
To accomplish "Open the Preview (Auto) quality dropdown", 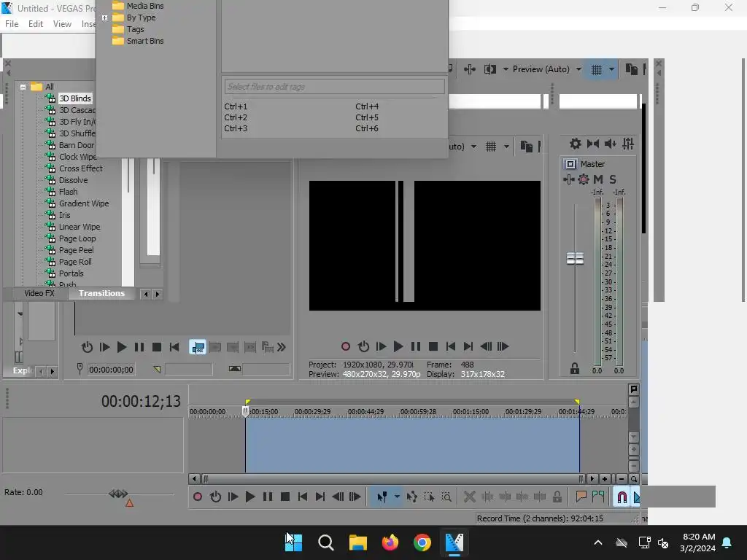I will (x=546, y=69).
